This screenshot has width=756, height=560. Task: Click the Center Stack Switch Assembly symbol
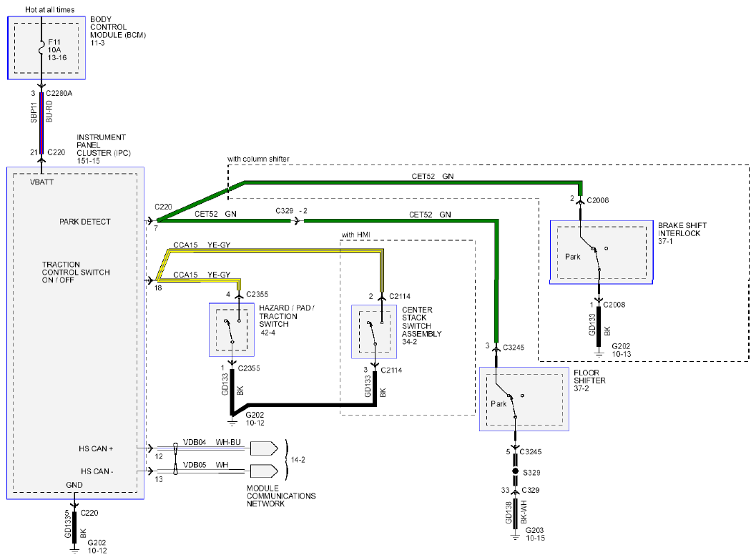click(x=374, y=332)
